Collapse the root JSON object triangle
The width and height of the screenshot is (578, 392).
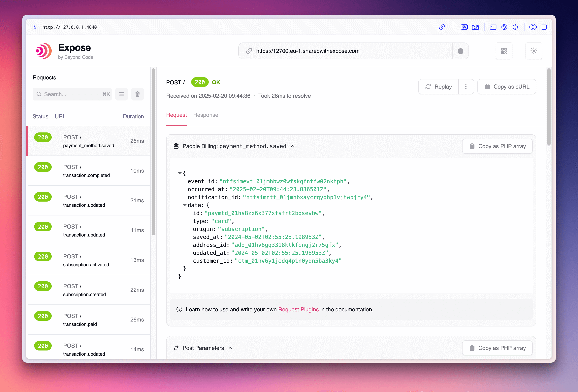tap(179, 173)
